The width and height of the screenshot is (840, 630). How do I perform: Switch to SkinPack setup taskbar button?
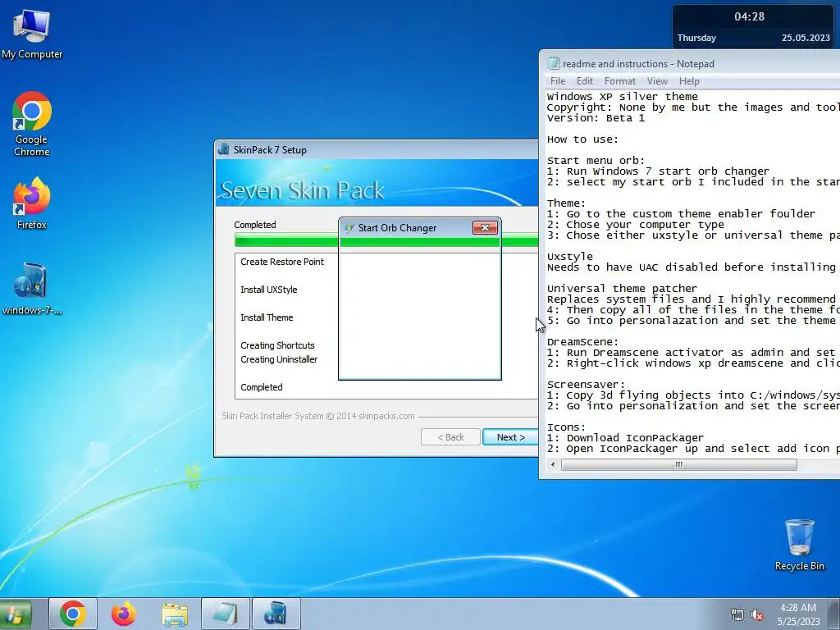(276, 614)
